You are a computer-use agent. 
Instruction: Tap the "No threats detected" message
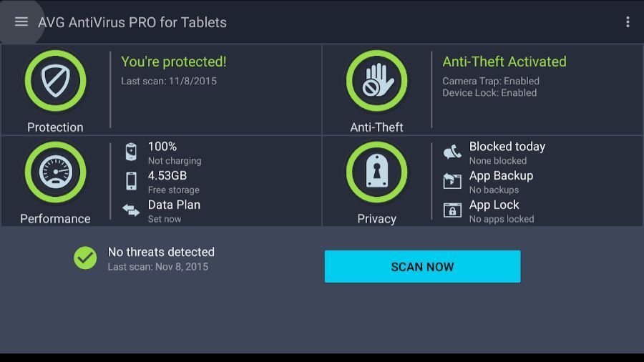161,252
